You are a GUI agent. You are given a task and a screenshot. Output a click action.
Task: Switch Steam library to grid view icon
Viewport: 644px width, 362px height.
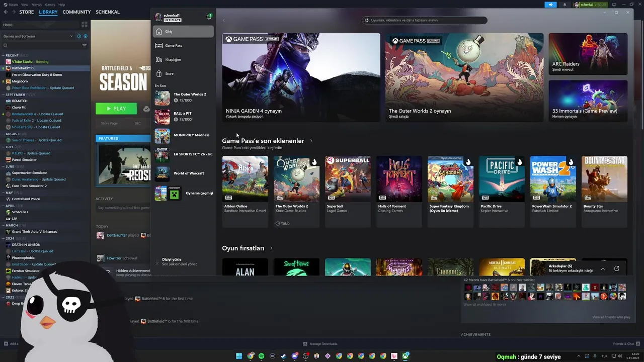point(85,25)
